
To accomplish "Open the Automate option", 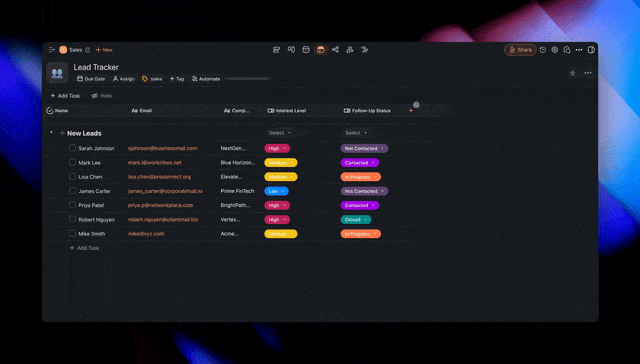I will (206, 79).
